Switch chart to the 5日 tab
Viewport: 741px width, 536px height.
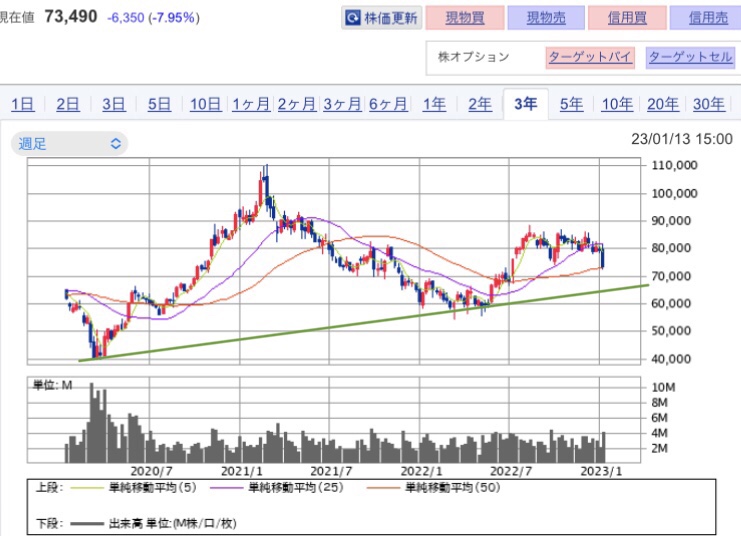(x=159, y=104)
